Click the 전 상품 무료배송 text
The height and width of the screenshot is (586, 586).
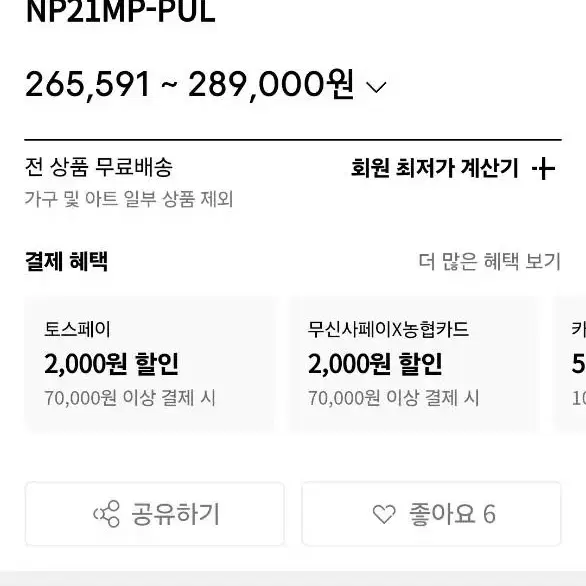99,167
